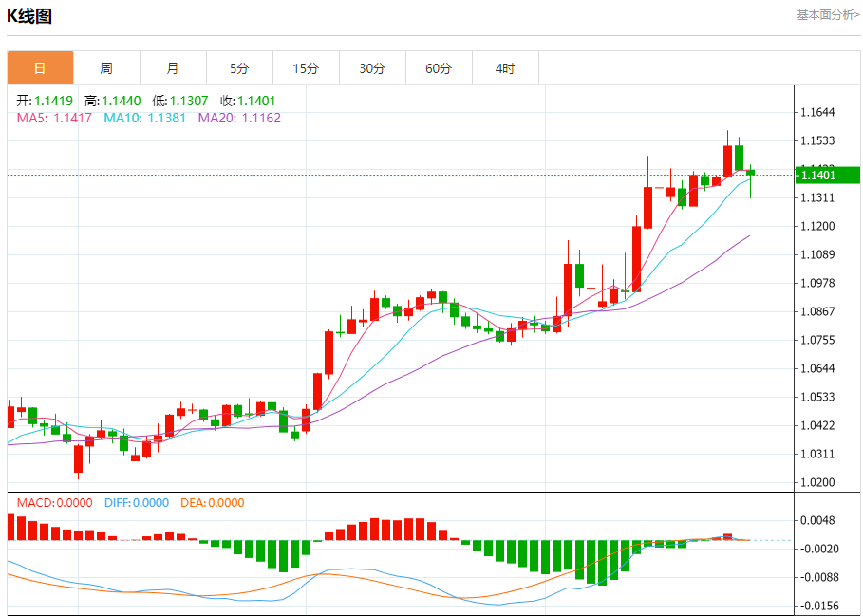Click the 收:1.1401 close price value

click(x=248, y=101)
